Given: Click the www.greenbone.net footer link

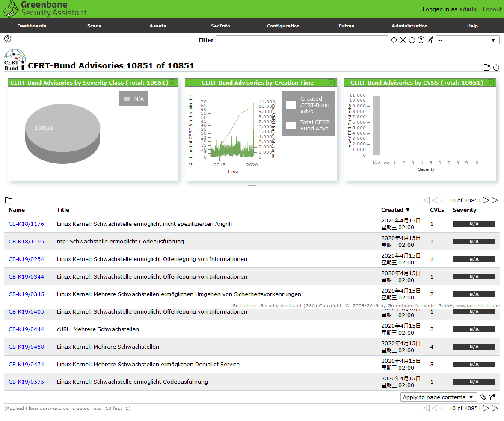Looking at the screenshot, I should (479, 305).
